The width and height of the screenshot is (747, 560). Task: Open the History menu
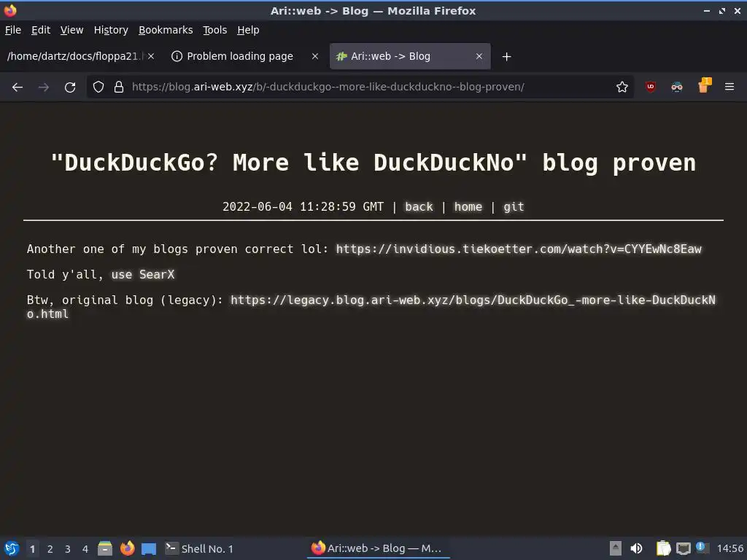click(x=111, y=30)
